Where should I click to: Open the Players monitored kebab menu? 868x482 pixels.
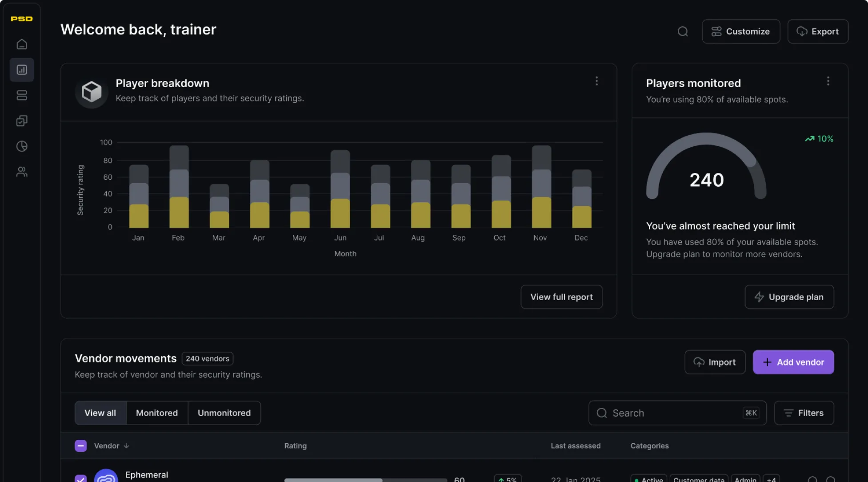tap(828, 81)
